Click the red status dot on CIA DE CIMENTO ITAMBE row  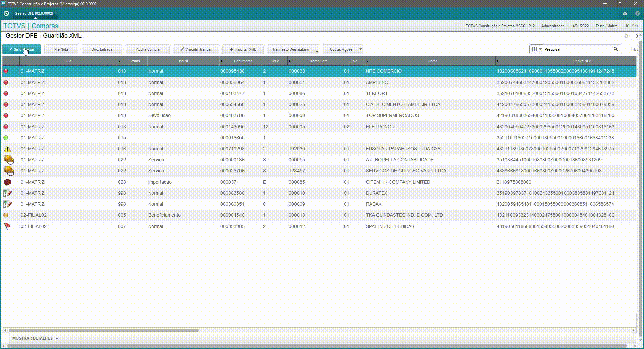tap(6, 104)
